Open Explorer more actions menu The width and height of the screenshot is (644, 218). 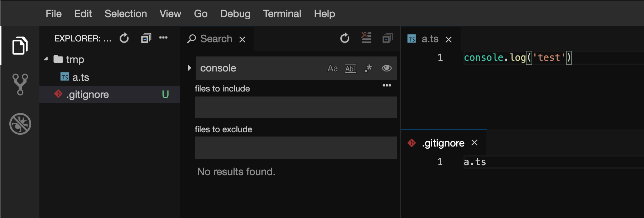163,38
